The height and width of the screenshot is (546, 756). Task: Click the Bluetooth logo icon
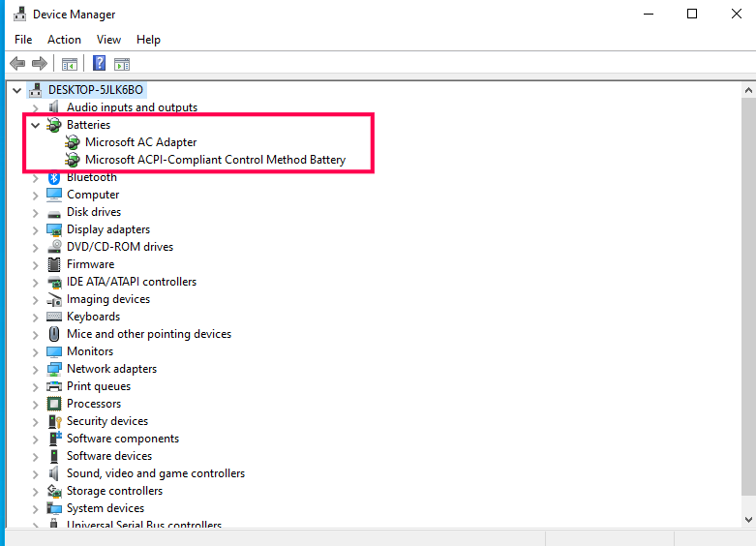54,177
